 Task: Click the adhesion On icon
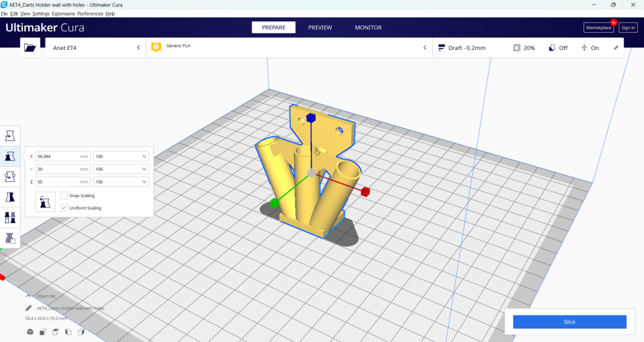pyautogui.click(x=584, y=47)
